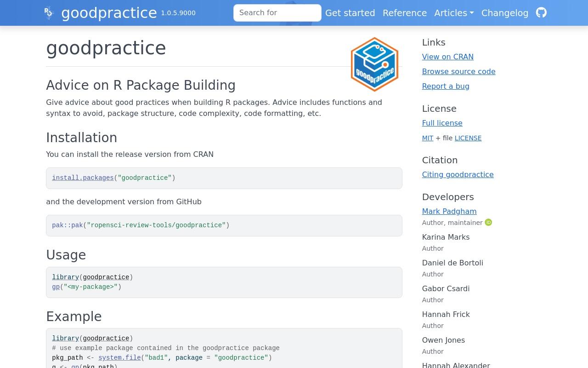Image resolution: width=588 pixels, height=368 pixels.
Task: Open the View on CRAN link
Action: [447, 57]
